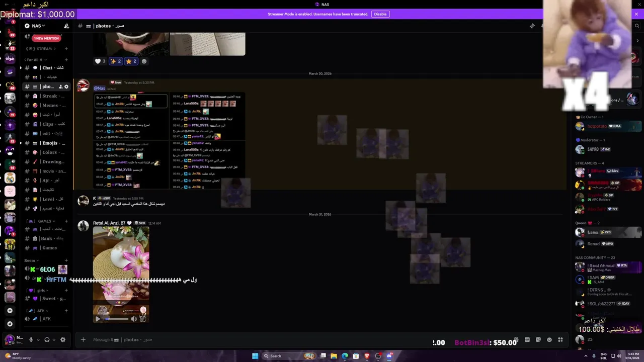The image size is (644, 362).
Task: Add a channel to the For All category
Action: [66, 60]
